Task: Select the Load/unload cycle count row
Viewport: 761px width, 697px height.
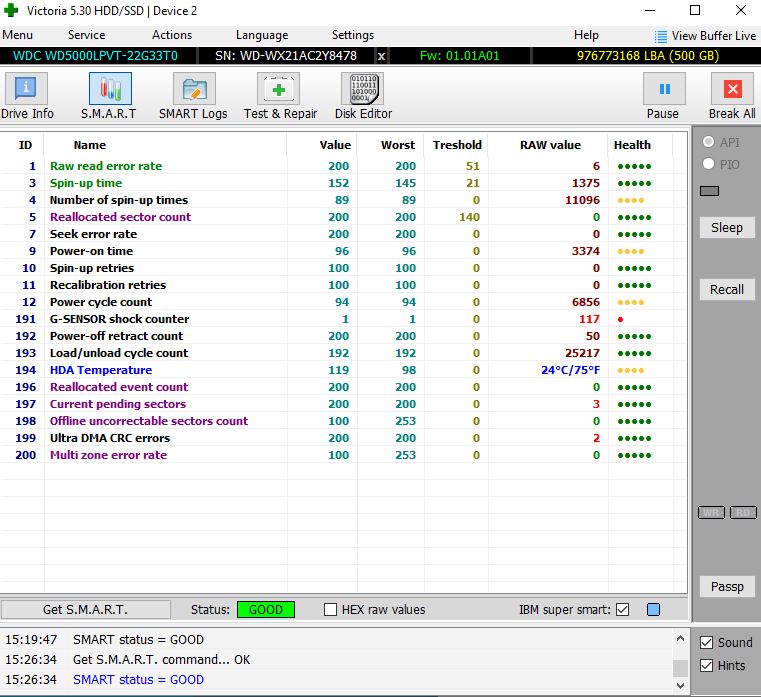Action: (344, 353)
